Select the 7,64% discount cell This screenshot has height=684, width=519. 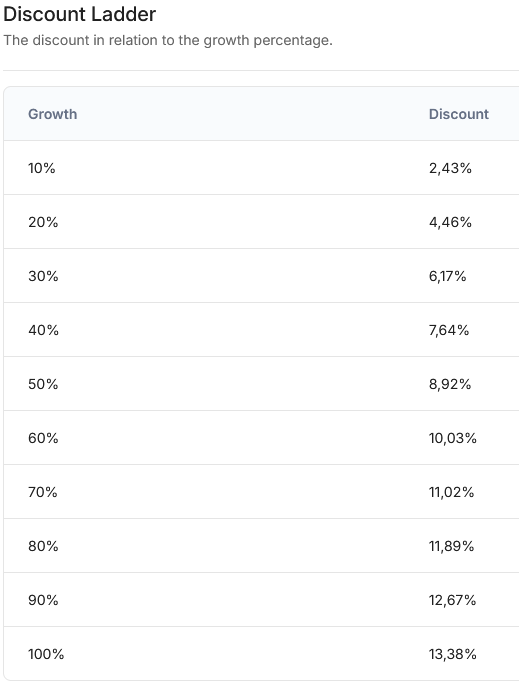click(449, 330)
